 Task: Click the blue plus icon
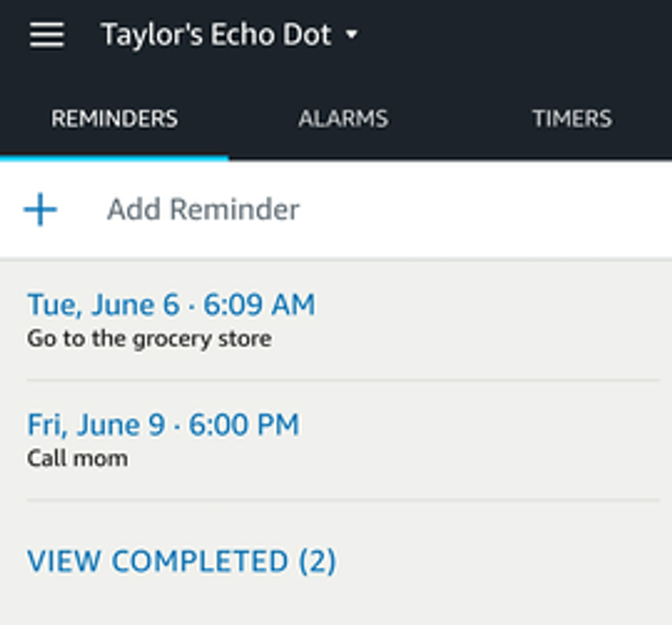click(x=40, y=209)
